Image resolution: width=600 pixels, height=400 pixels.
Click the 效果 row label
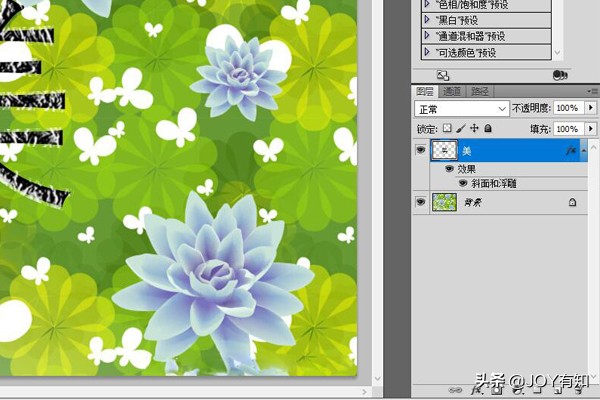pos(467,169)
